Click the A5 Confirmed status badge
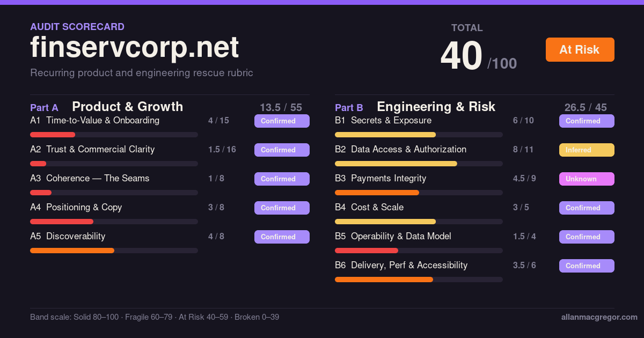The image size is (644, 338). pos(282,237)
